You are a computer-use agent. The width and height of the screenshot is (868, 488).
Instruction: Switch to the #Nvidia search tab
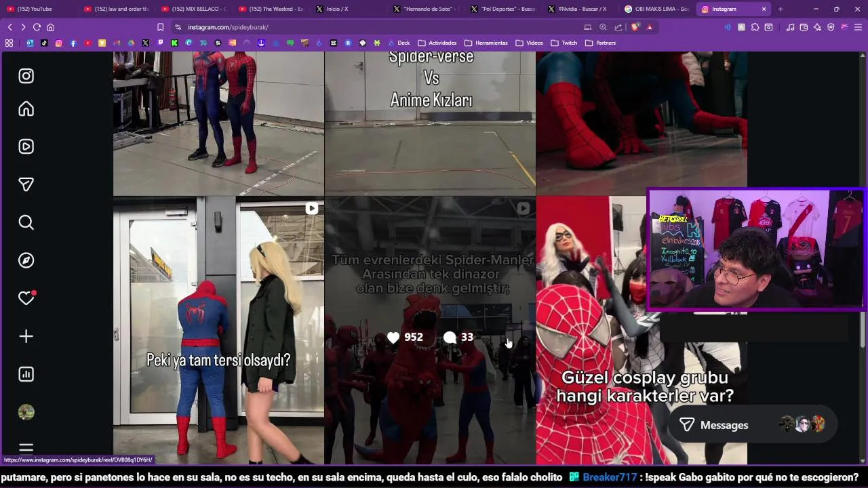[x=580, y=9]
